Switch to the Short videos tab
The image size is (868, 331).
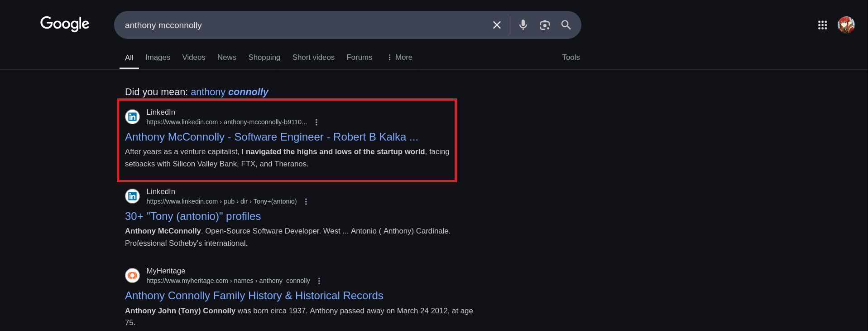pyautogui.click(x=313, y=58)
